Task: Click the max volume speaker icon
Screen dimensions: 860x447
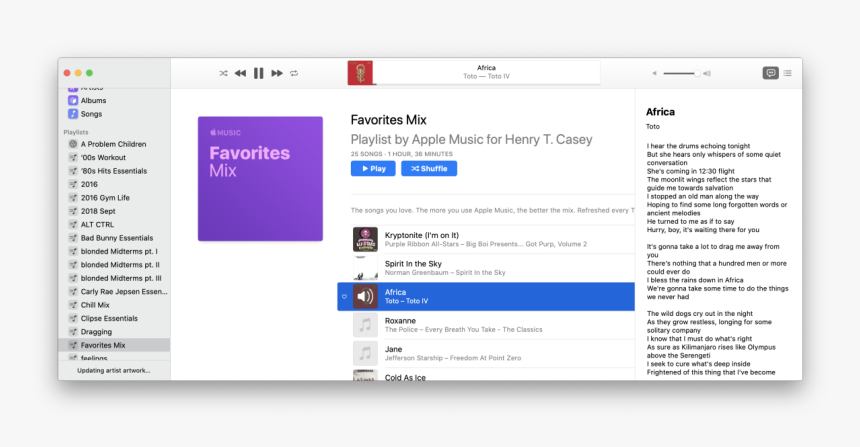Action: pyautogui.click(x=707, y=73)
